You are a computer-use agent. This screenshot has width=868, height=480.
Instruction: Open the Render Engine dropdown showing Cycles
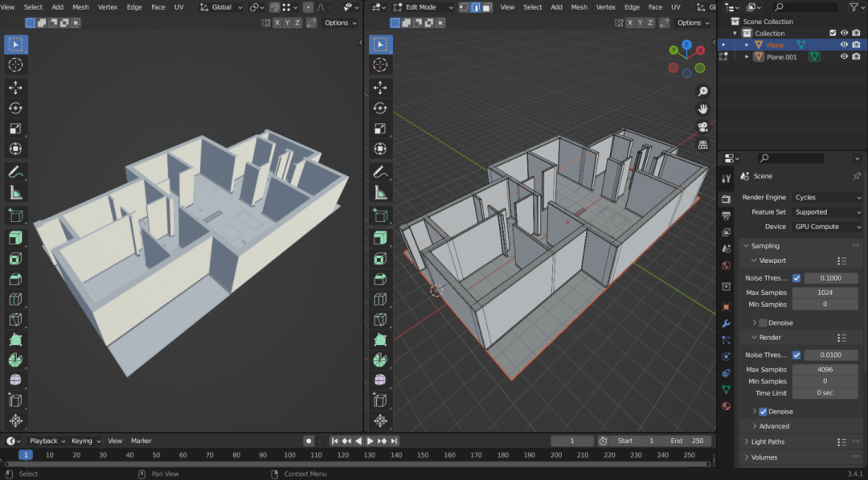coord(827,197)
